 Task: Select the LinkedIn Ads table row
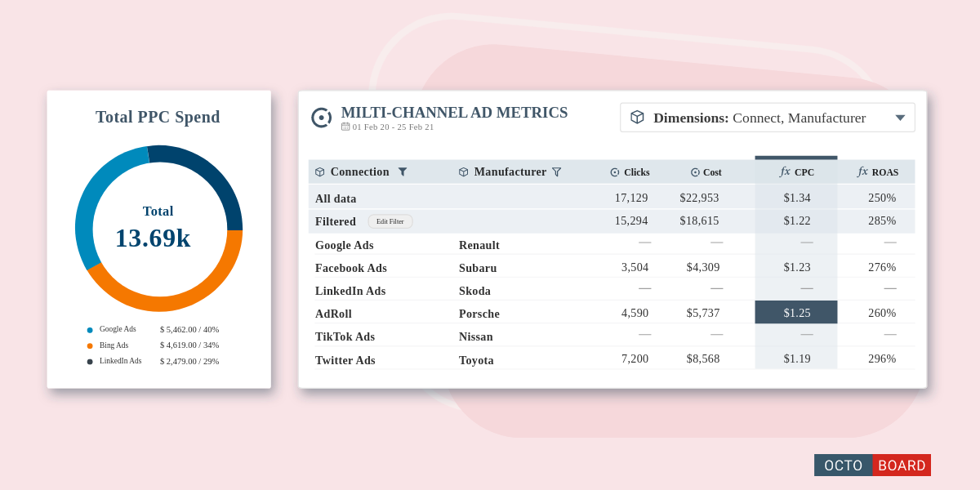coord(612,290)
